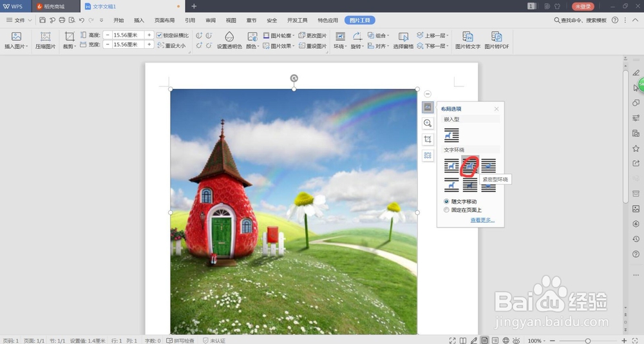644x344 pixels.
Task: Open the 颜色 color dropdown
Action: tap(252, 46)
